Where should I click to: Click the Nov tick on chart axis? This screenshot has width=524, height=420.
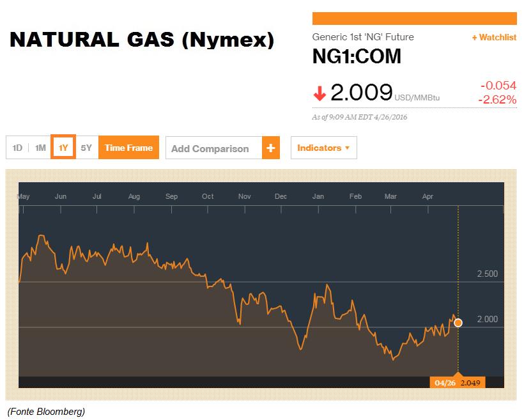click(x=245, y=210)
